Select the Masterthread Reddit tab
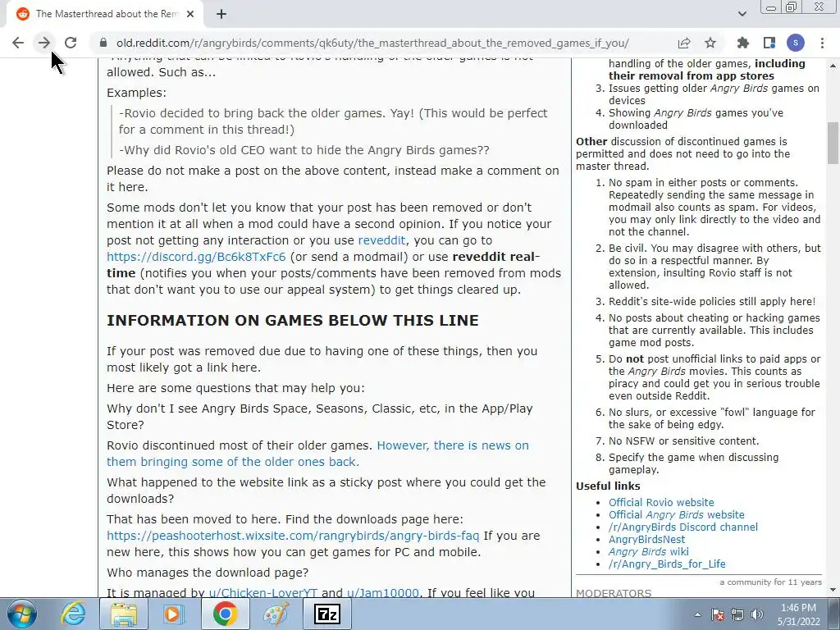Image resolution: width=840 pixels, height=630 pixels. coord(105,14)
